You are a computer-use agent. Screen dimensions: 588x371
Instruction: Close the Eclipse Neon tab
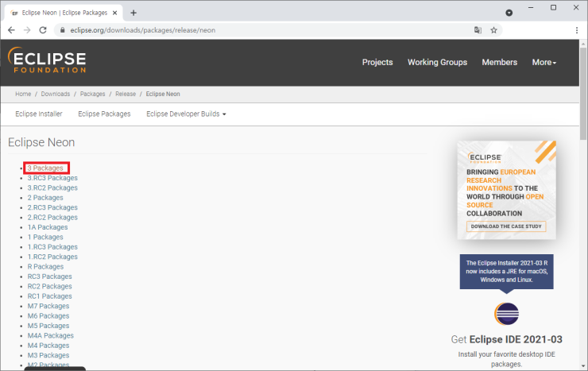coord(116,12)
